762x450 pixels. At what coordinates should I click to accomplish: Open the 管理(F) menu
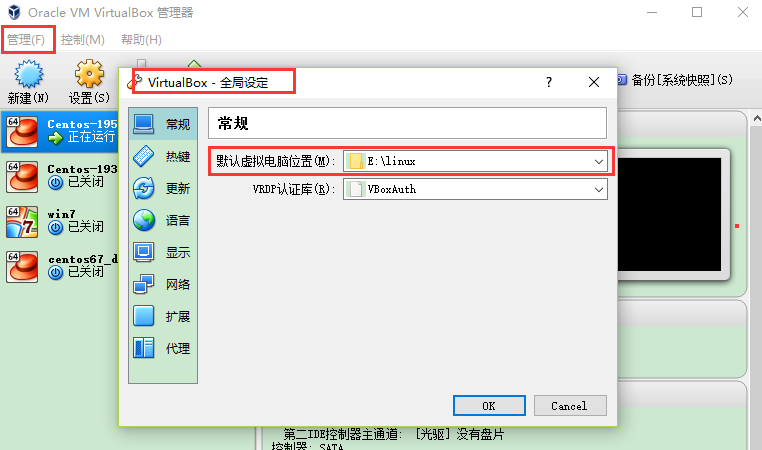[x=26, y=39]
